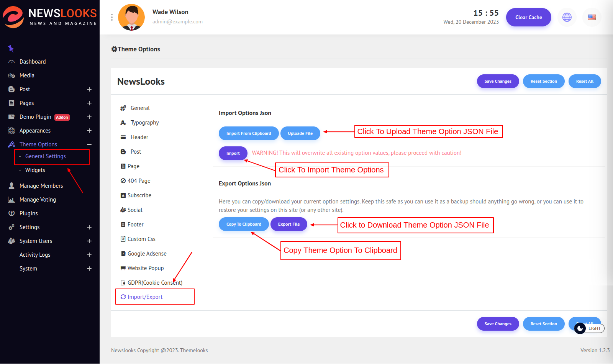
Task: Click the NewsLooks logo
Action: pyautogui.click(x=50, y=17)
